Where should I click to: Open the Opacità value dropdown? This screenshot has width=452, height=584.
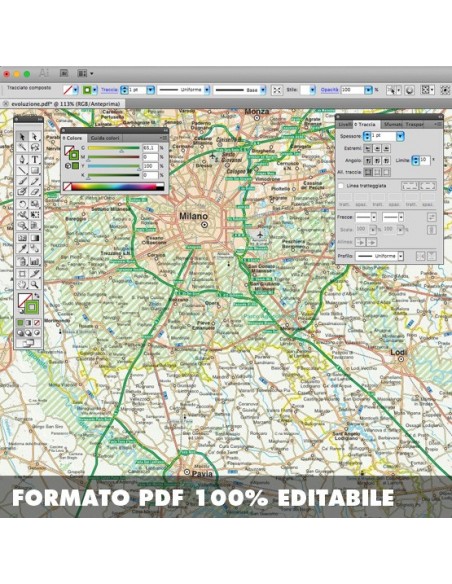pos(368,90)
